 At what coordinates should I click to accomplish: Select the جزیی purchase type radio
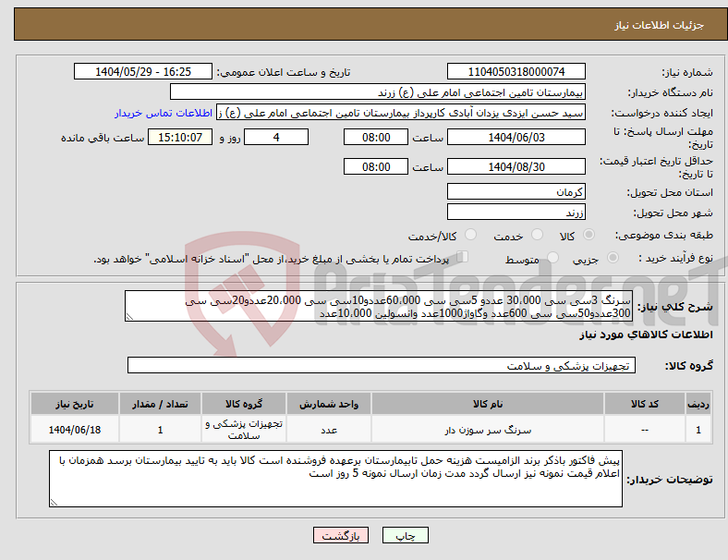tap(613, 257)
